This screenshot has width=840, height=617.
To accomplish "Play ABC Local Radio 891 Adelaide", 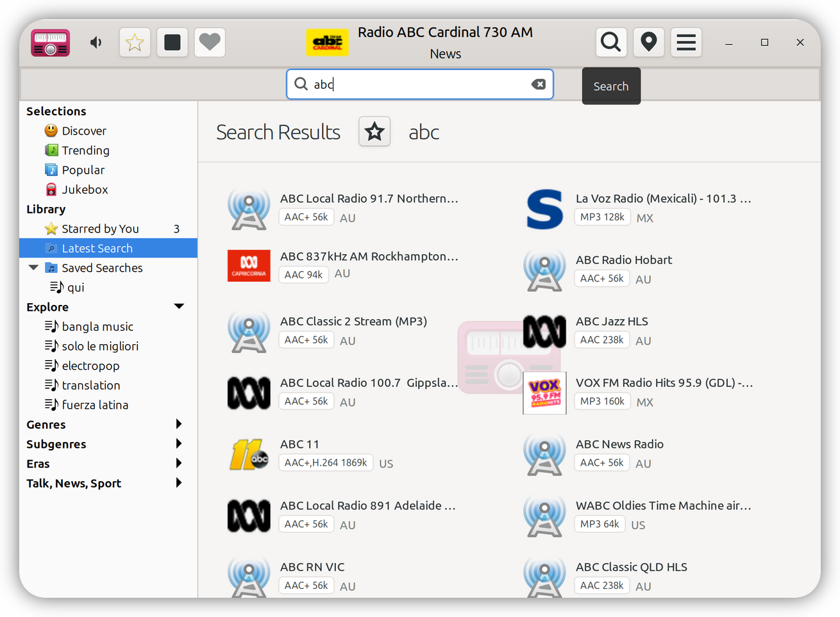I will pyautogui.click(x=368, y=506).
